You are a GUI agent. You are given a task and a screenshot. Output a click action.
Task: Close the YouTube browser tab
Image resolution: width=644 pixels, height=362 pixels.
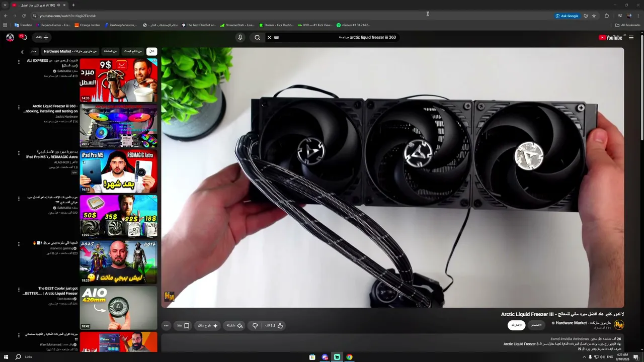64,5
